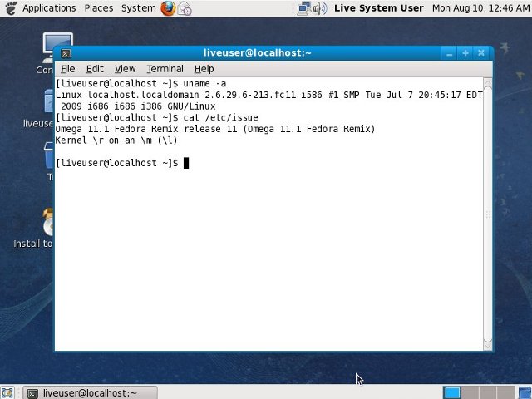Open the liveuser home folder desktop icon
The width and height of the screenshot is (532, 399).
[x=49, y=101]
